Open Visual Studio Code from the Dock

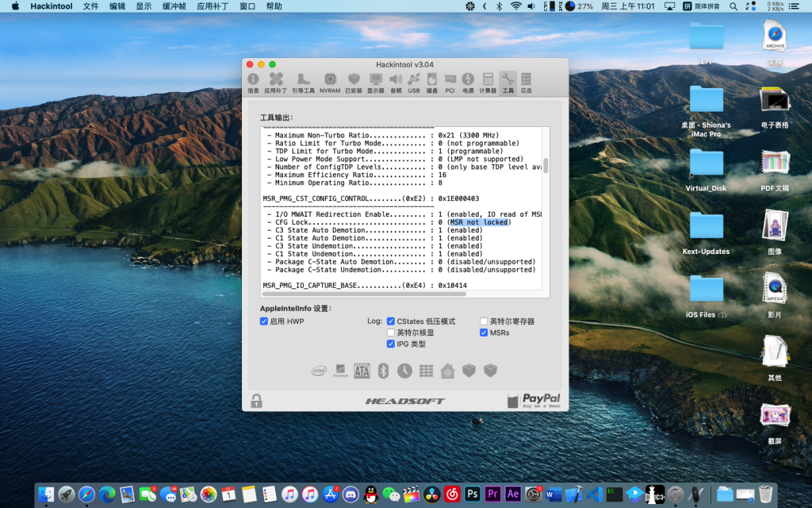[x=594, y=494]
